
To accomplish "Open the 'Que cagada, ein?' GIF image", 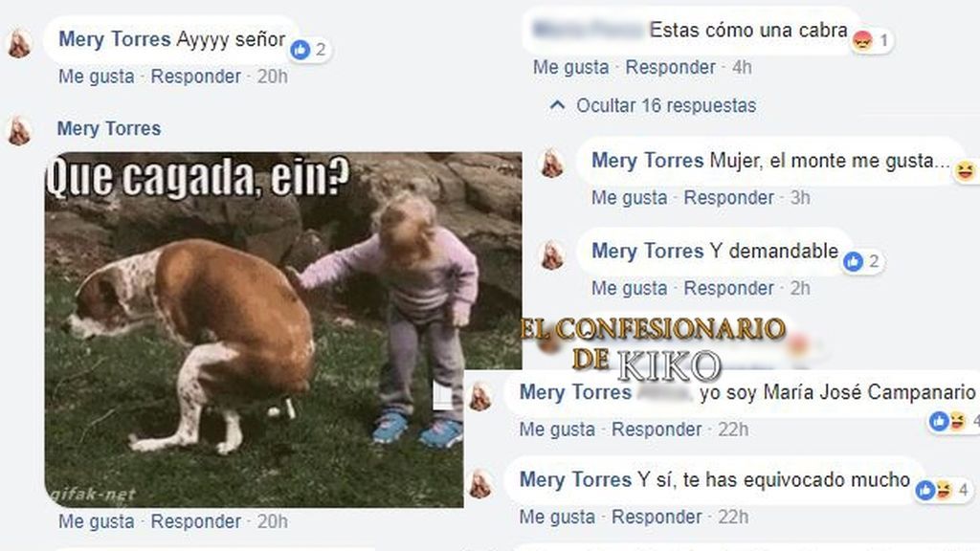I will [282, 329].
